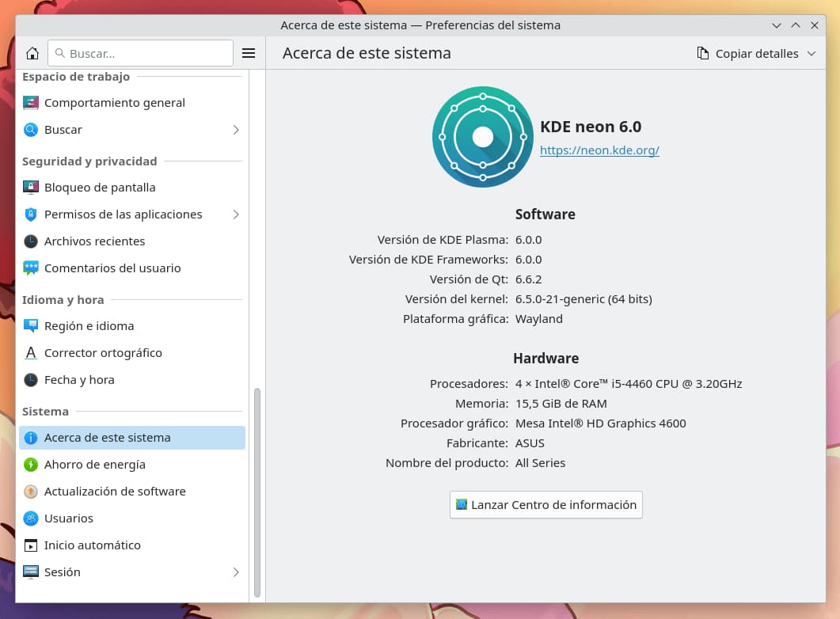840x619 pixels.
Task: Click the Sesión monitor icon
Action: click(31, 572)
